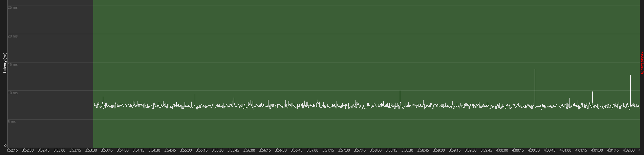Viewport: 644px width, 158px height.
Task: Click the 4:02:00 time label
Action: [628, 150]
